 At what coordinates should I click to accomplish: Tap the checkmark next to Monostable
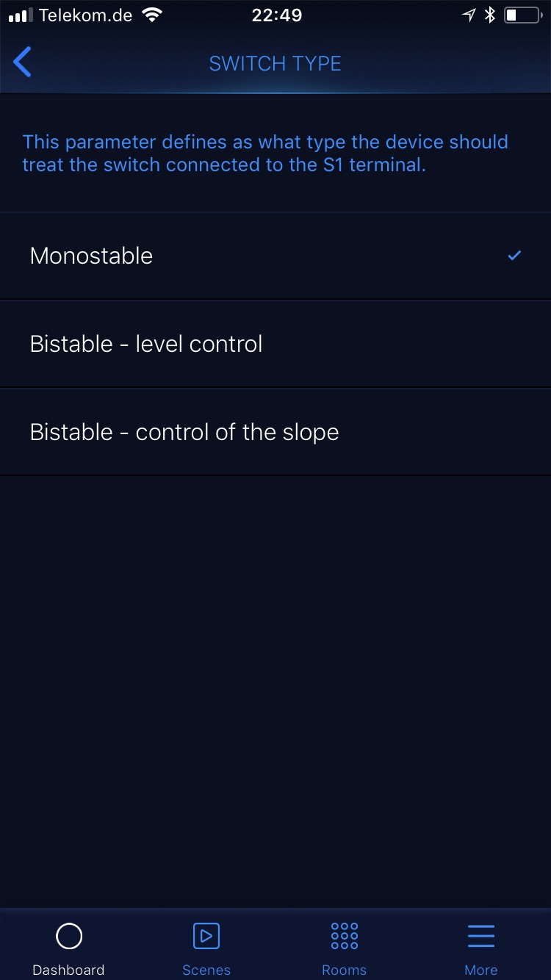click(x=514, y=256)
